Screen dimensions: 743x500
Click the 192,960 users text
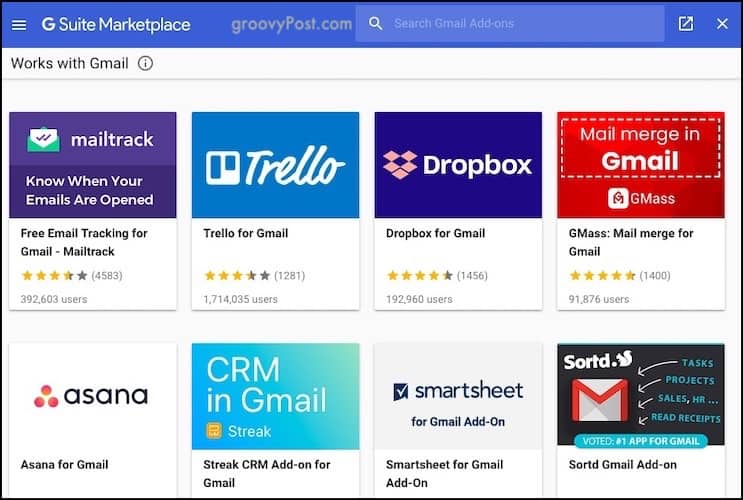pos(419,299)
